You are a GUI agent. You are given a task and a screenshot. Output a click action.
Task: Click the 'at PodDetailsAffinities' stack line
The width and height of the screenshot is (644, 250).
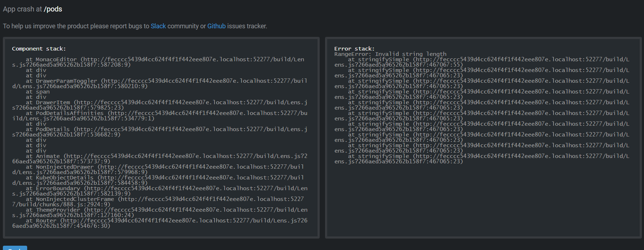(159, 116)
